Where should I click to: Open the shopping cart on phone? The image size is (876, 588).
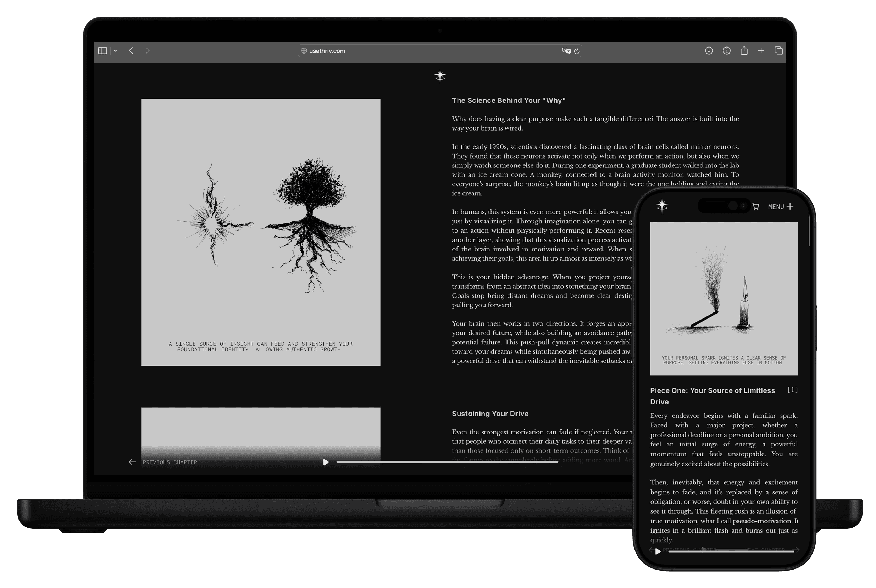tap(755, 207)
